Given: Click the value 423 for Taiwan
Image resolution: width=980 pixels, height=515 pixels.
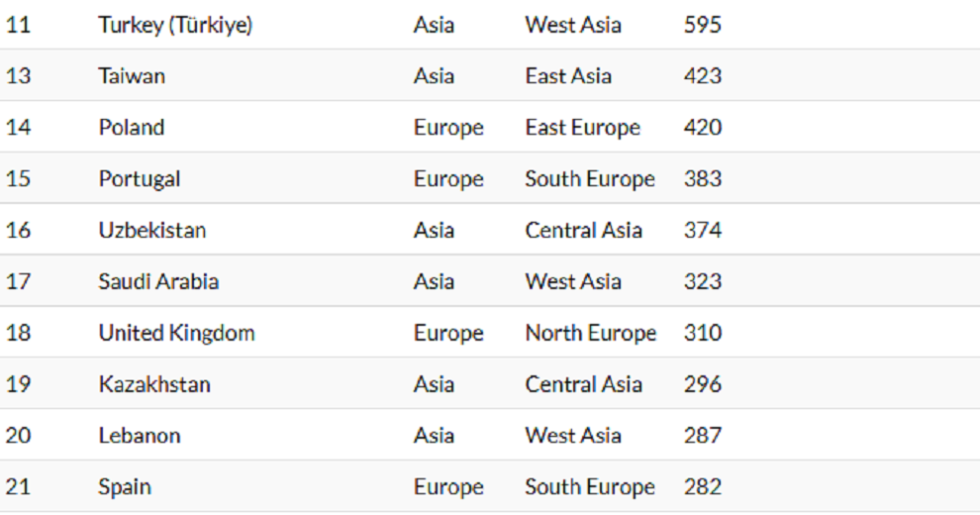Looking at the screenshot, I should point(703,76).
